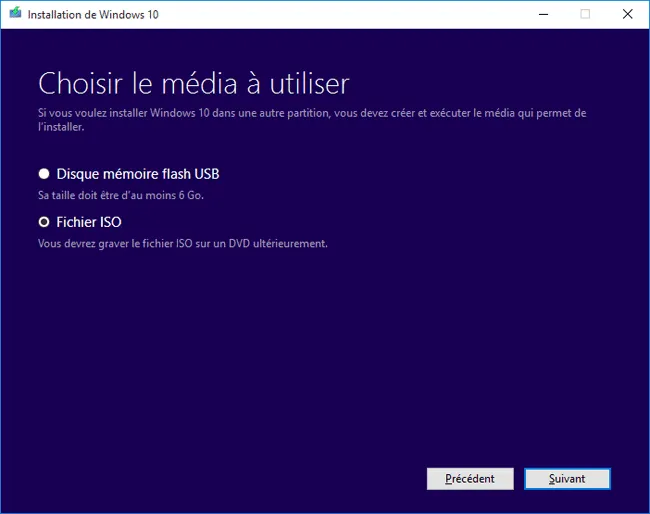This screenshot has width=650, height=514.
Task: Click the 'Disque mémoire flash USB' label text
Action: click(x=138, y=174)
